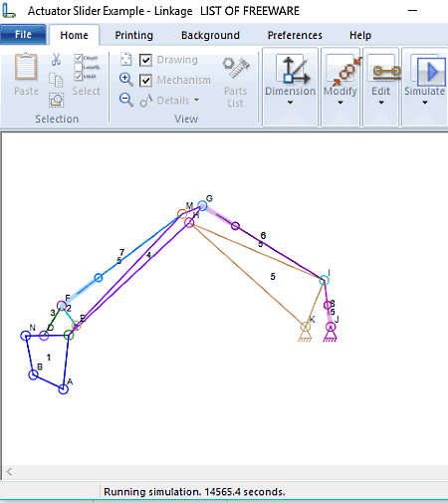Click the Zoom Out magnifier icon
This screenshot has width=448, height=503.
(x=126, y=100)
